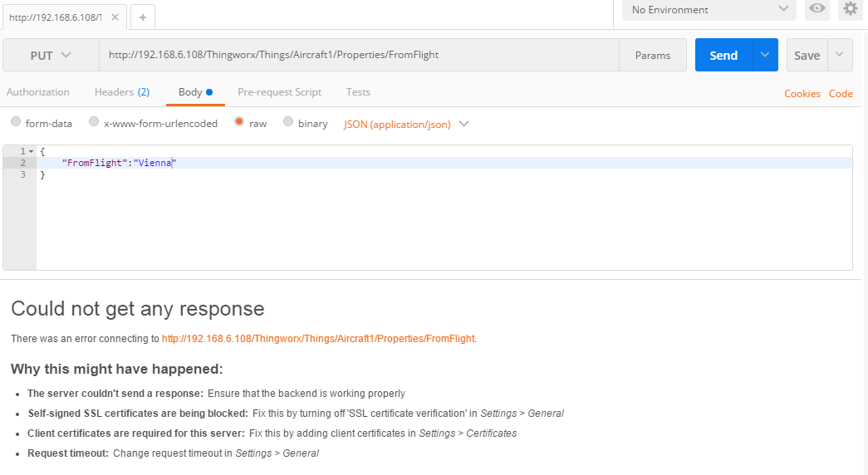Click "Self-signed SSL certificates are being blocked:" text
This screenshot has height=475, width=868.
139,413
